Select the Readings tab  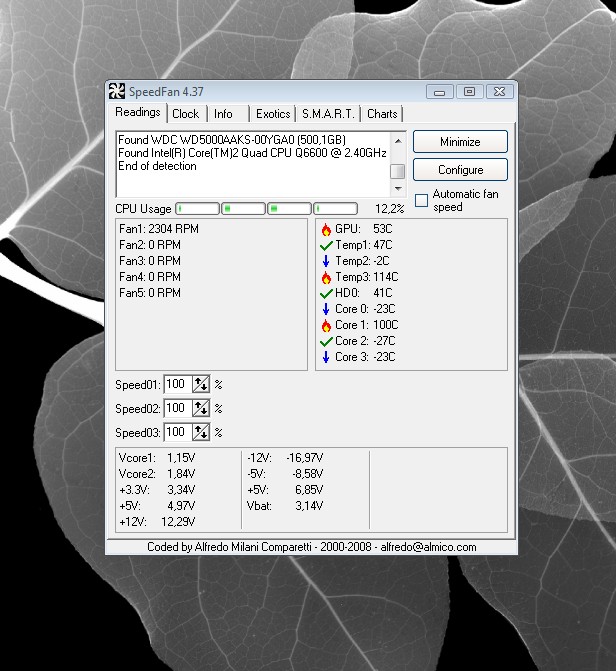[x=138, y=112]
